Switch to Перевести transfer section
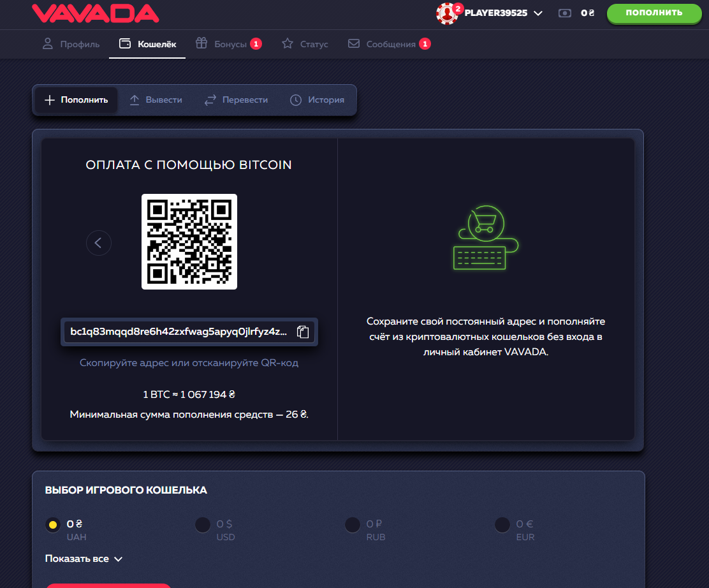The image size is (709, 588). pos(235,100)
